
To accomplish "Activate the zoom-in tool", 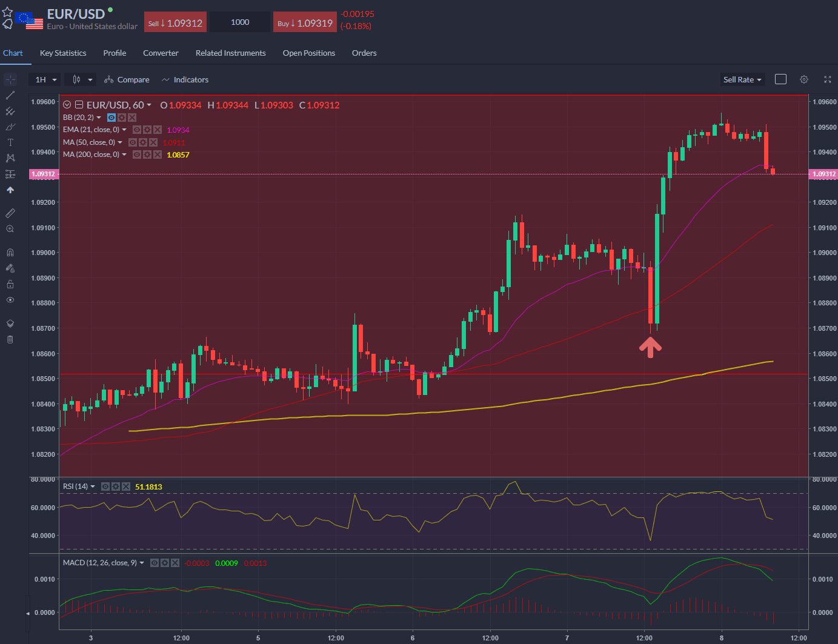I will [10, 228].
